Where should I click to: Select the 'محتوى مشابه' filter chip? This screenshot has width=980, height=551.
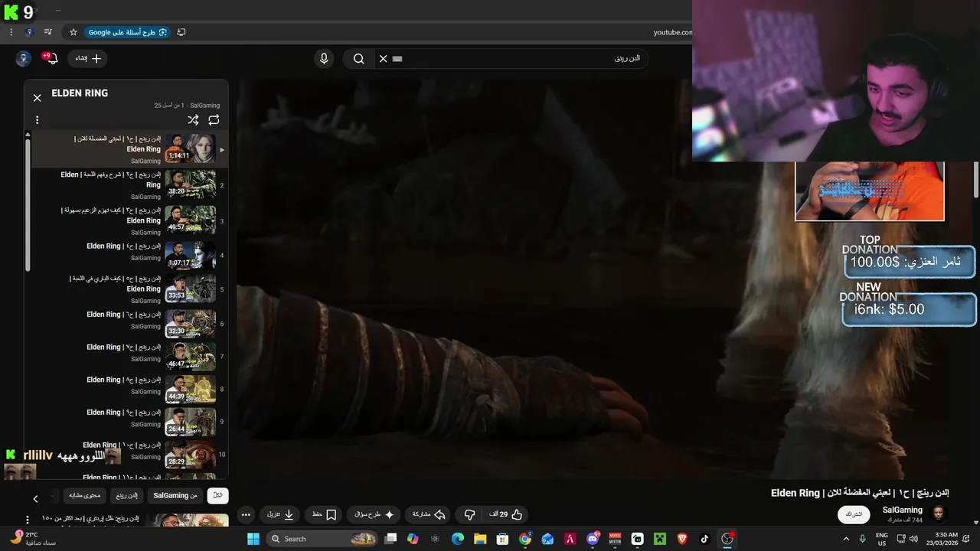[x=85, y=495]
